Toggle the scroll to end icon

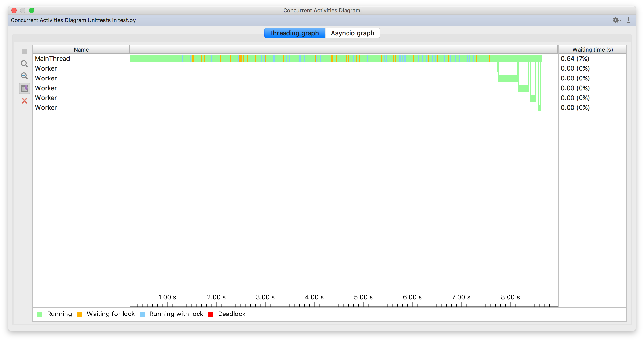tap(25, 88)
